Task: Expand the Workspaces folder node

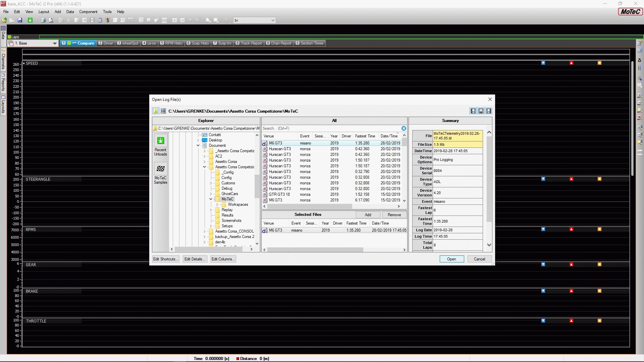Action: point(217,205)
